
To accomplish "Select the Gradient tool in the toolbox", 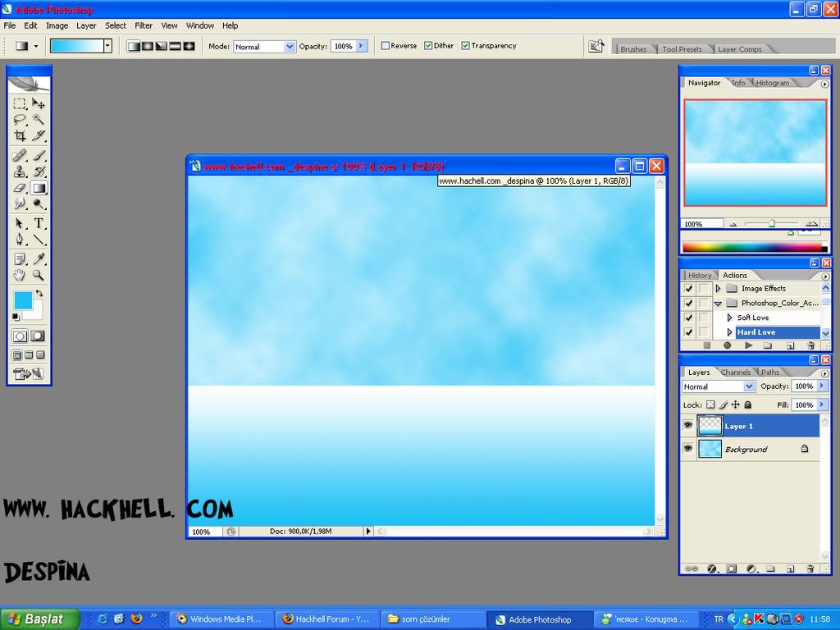I will click(39, 188).
